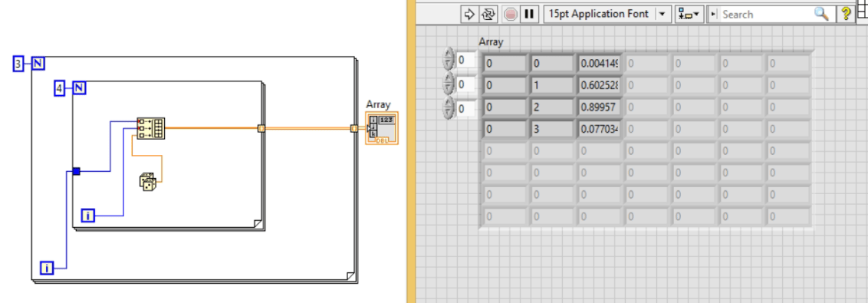Expand the search options arrow beside Search

click(714, 15)
